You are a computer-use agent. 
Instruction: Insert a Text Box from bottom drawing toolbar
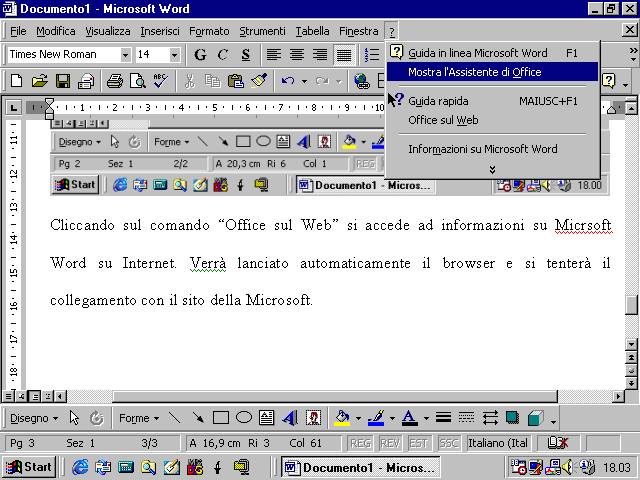point(267,418)
